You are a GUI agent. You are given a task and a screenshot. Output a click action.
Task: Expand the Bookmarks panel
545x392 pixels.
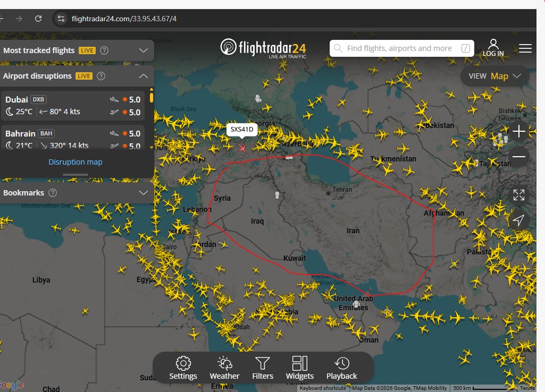(144, 193)
